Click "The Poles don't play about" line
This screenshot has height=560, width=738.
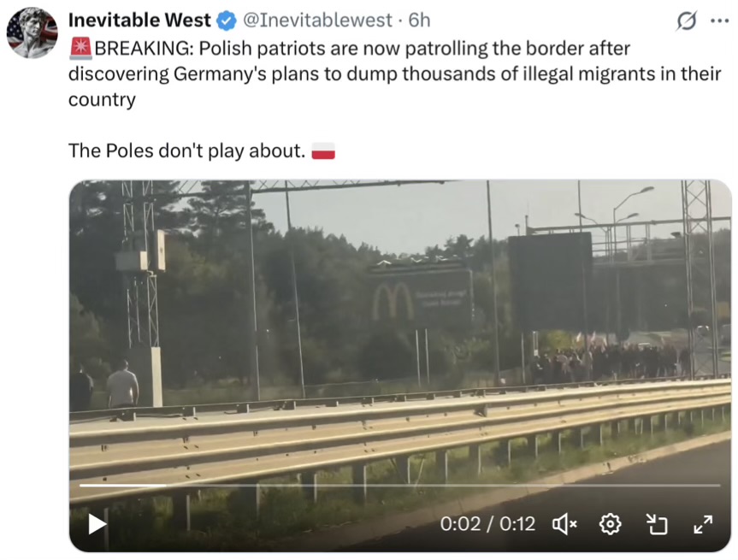187,151
